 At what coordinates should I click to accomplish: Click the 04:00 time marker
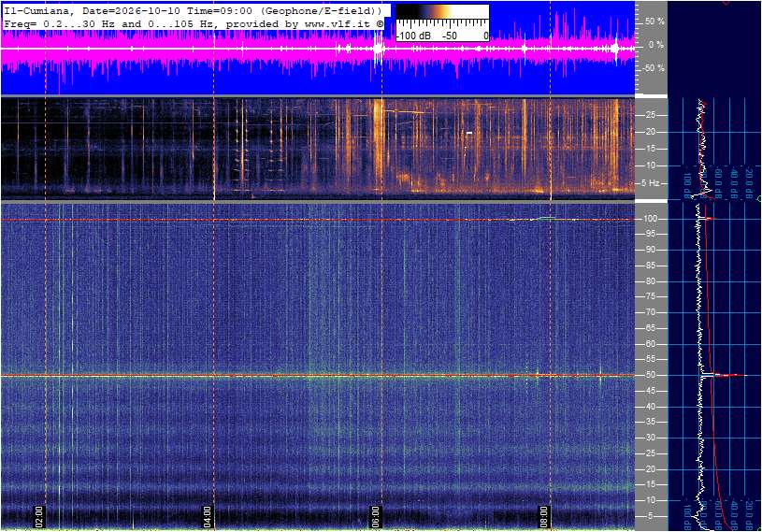click(x=208, y=516)
